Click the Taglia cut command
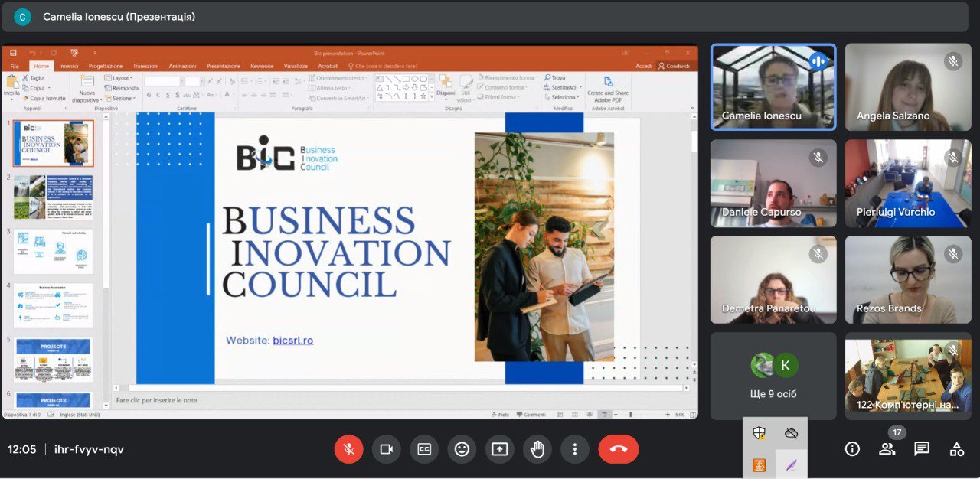 (x=34, y=78)
